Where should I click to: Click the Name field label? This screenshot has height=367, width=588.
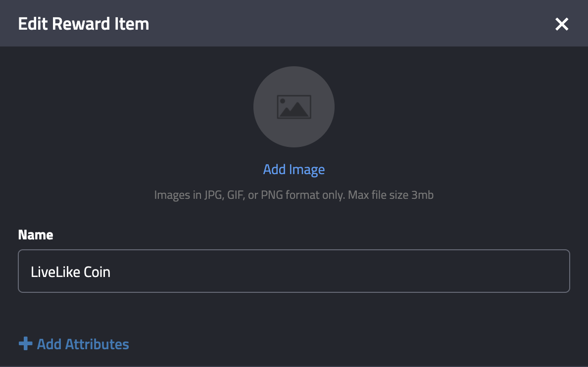[36, 234]
